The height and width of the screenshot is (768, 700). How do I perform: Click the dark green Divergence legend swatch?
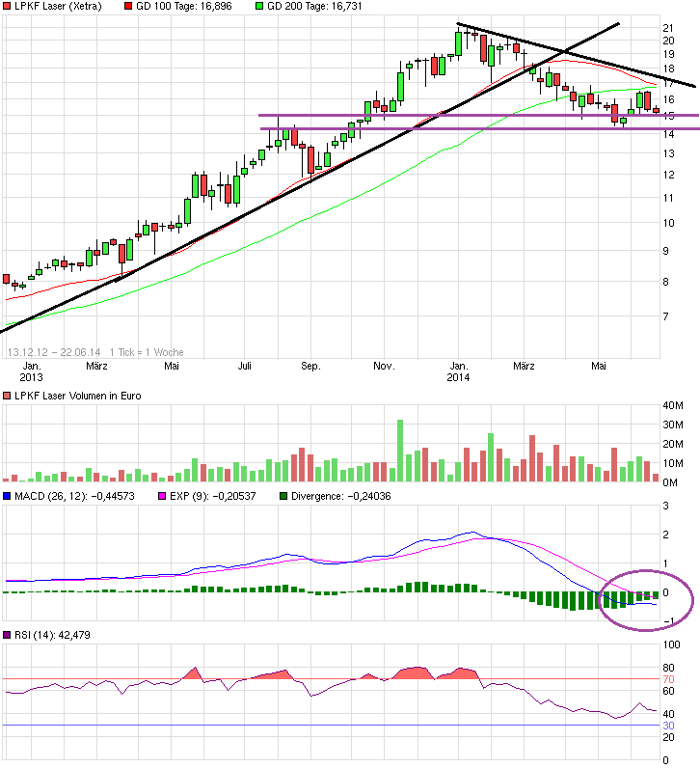click(283, 496)
